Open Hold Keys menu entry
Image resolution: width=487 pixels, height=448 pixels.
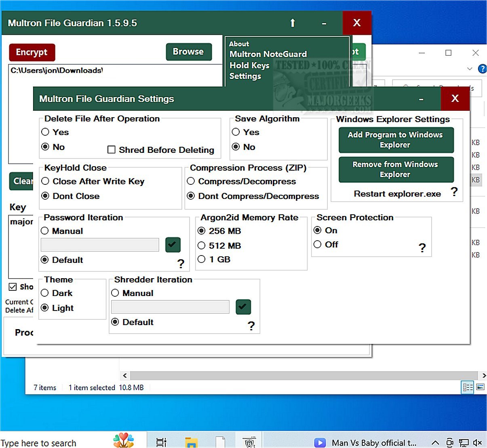249,66
